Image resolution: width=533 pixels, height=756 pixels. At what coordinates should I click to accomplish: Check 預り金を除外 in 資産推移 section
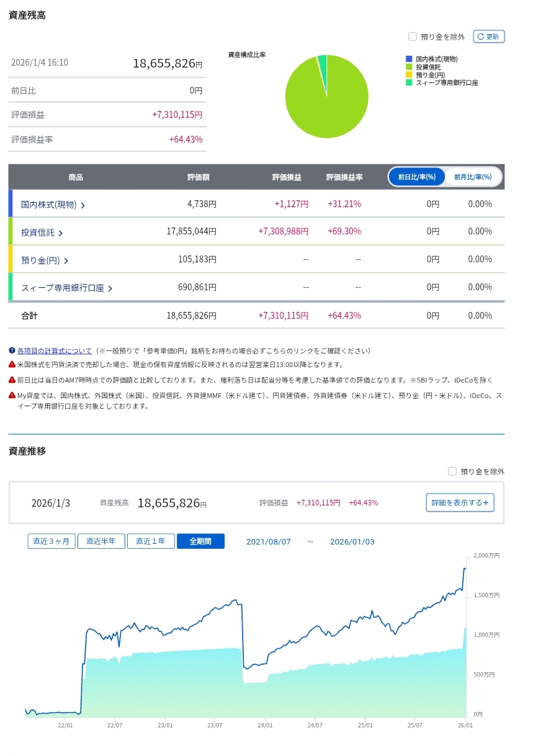[x=452, y=471]
